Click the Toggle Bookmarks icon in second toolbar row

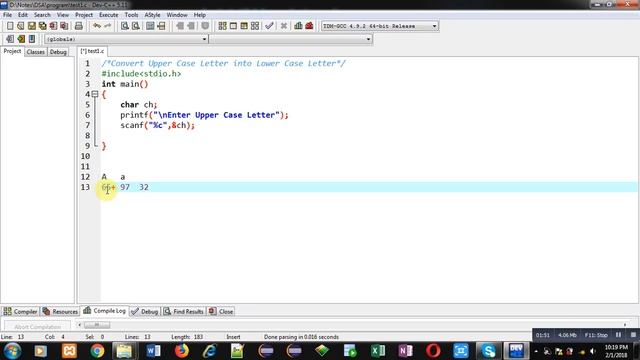point(21,39)
